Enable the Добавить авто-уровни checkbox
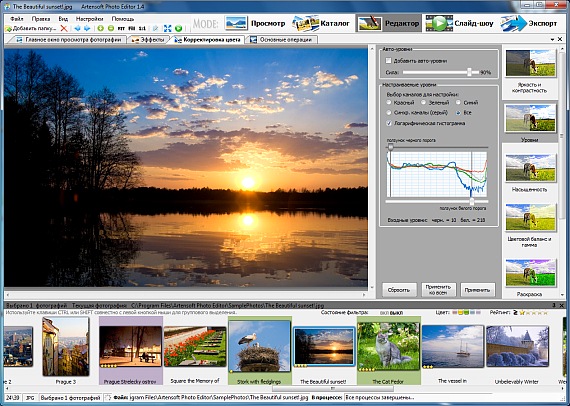This screenshot has height=406, width=570. (389, 61)
